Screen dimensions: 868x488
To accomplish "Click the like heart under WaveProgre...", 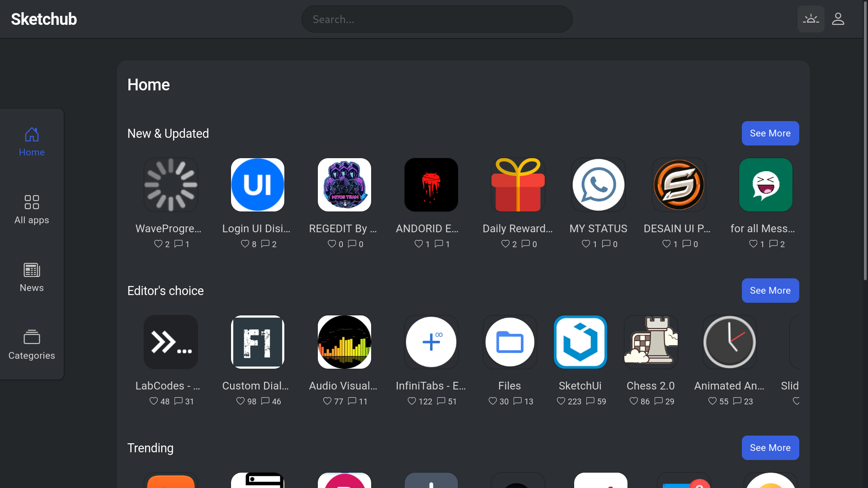I will click(x=158, y=244).
